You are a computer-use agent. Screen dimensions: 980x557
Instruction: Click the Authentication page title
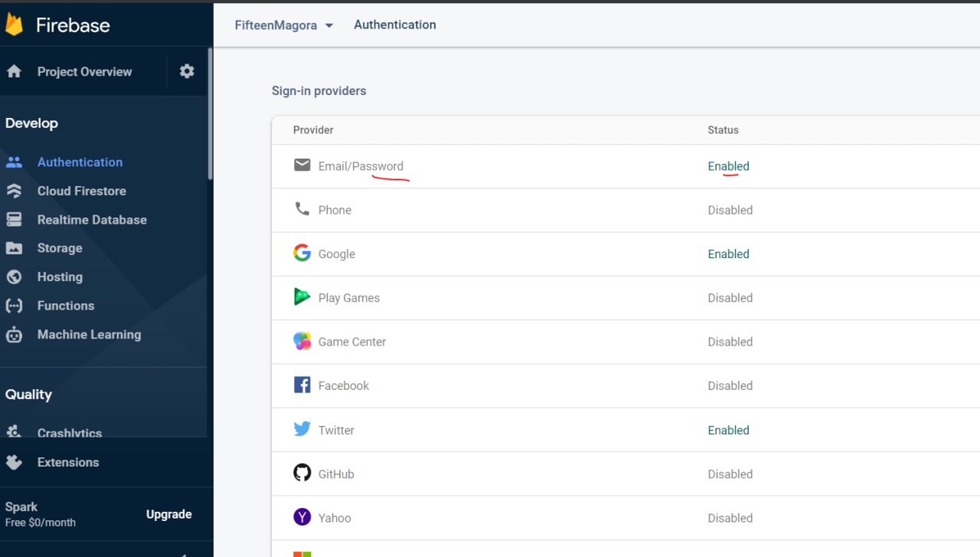click(x=395, y=25)
